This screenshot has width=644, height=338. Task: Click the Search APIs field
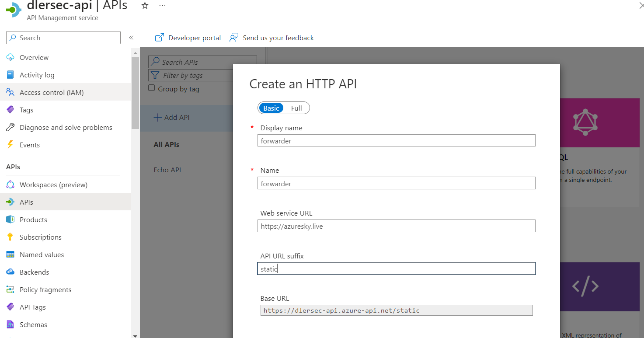click(203, 62)
